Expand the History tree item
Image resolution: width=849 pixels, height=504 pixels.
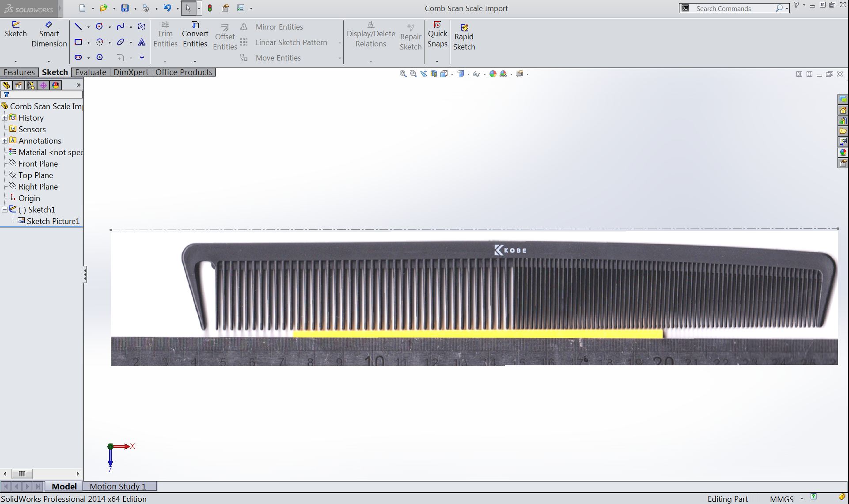4,117
